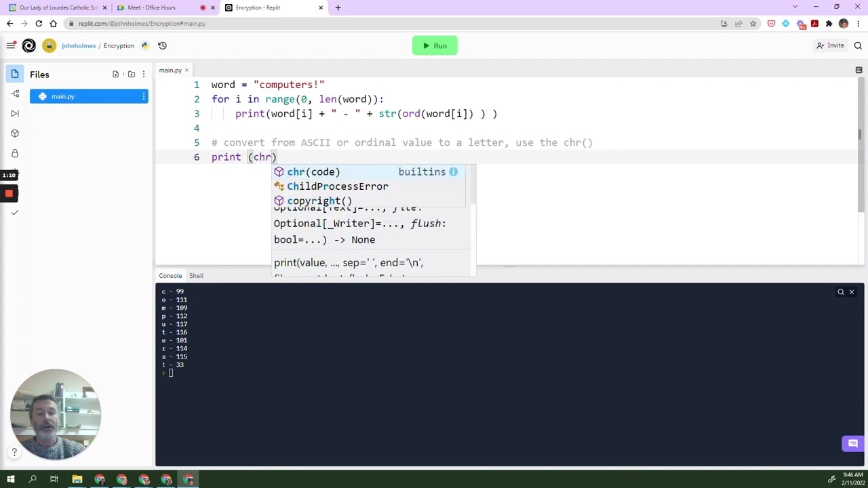Select main.py in file tree

coord(89,96)
